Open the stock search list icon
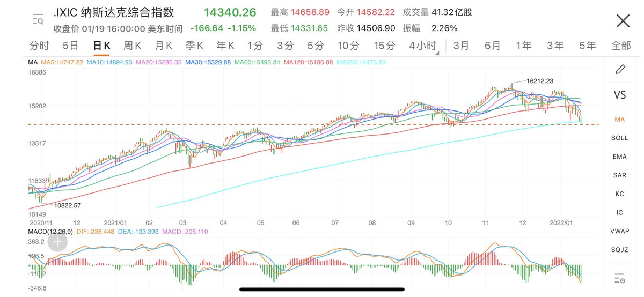 (38, 20)
